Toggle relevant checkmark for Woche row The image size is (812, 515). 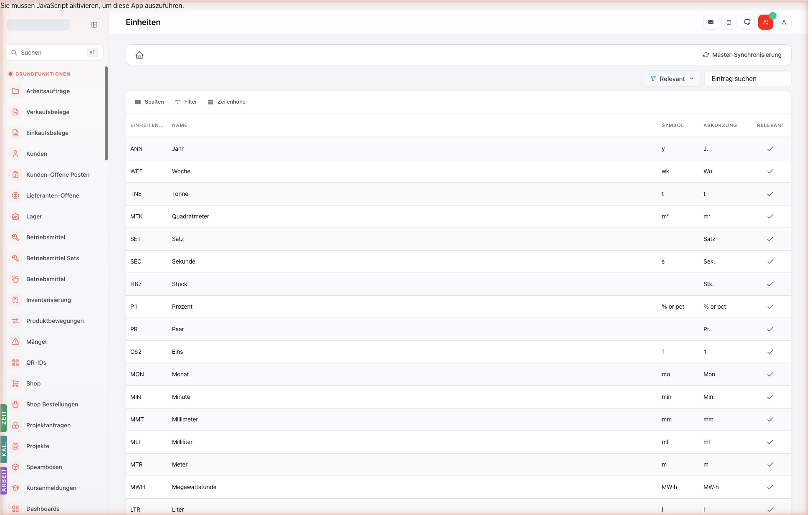click(770, 171)
